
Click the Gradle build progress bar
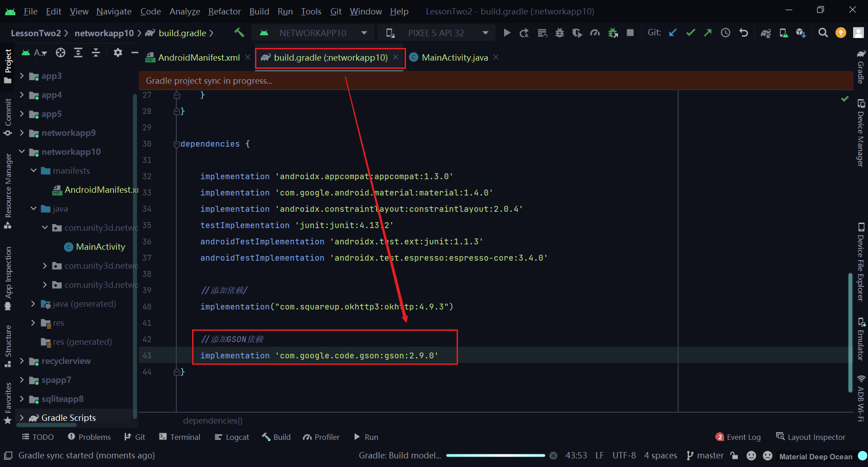click(x=495, y=456)
